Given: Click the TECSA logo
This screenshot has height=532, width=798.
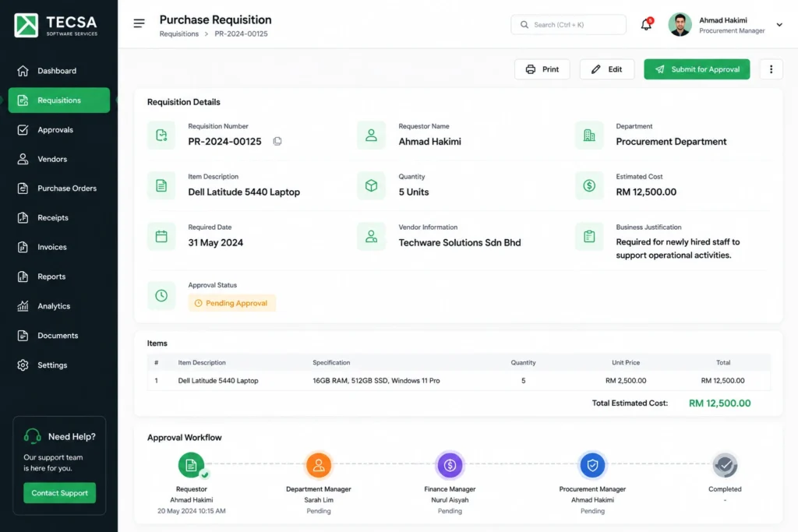Looking at the screenshot, I should pos(56,25).
